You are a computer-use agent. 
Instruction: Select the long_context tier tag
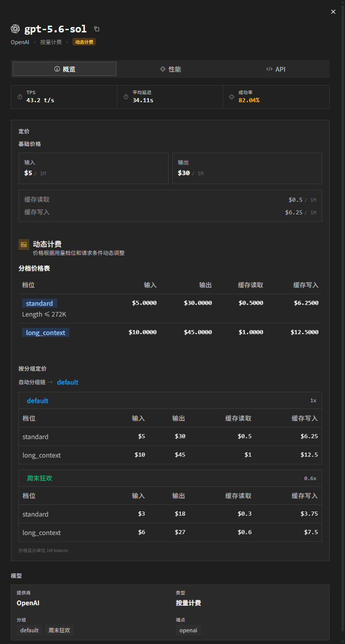[45, 333]
